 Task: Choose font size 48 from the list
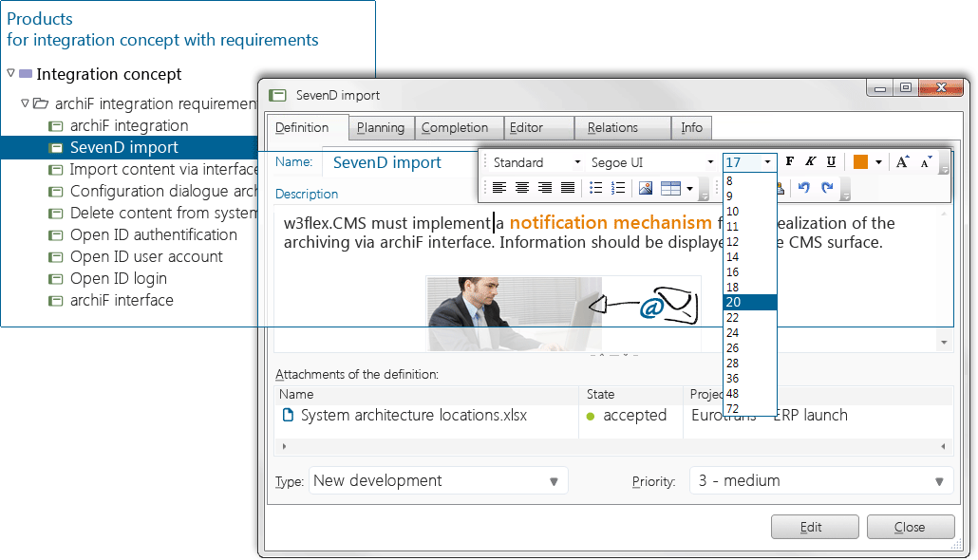(750, 394)
